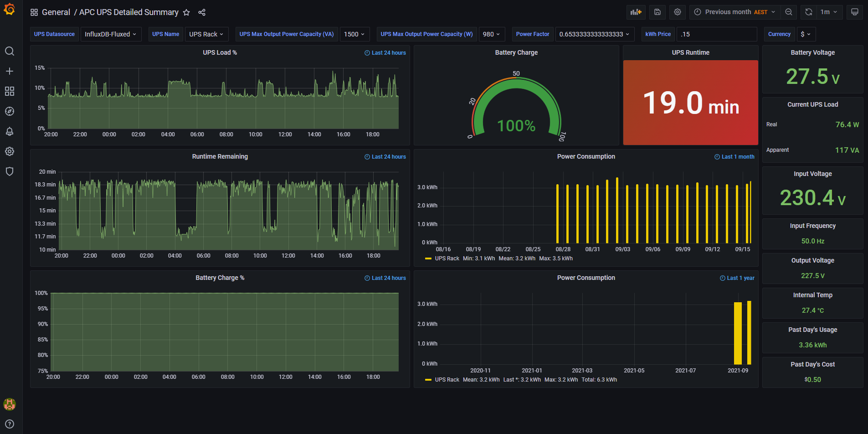Expand the InfluxDB-Fluxed datasource dropdown
868x434 pixels.
pyautogui.click(x=111, y=34)
